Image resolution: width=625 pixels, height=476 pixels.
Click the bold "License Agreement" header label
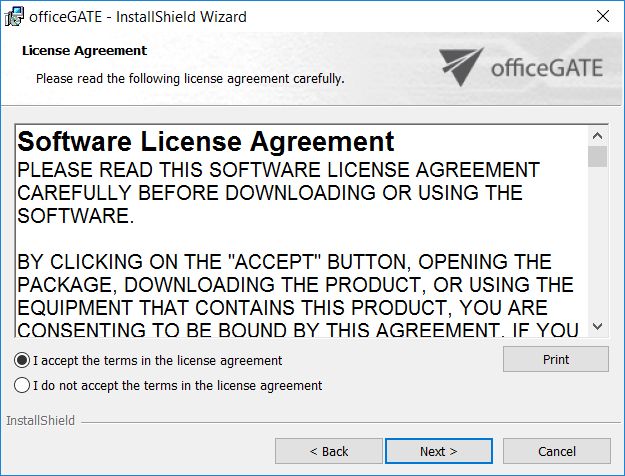(84, 50)
